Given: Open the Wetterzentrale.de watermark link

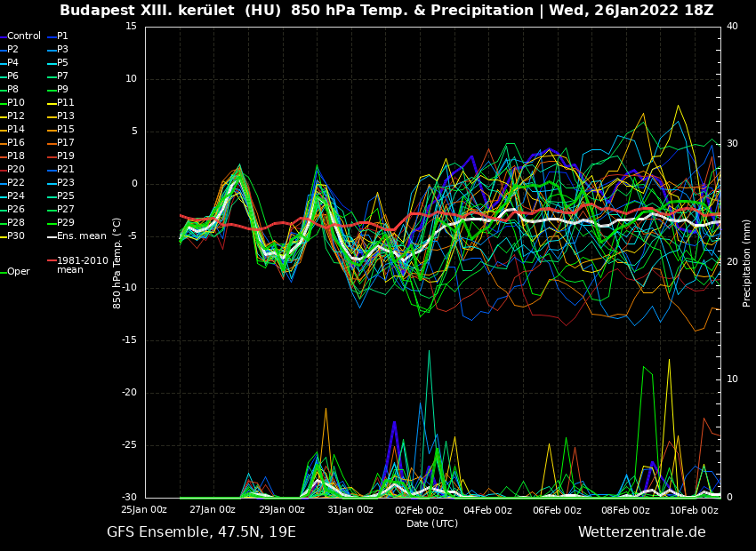Looking at the screenshot, I should (x=641, y=532).
